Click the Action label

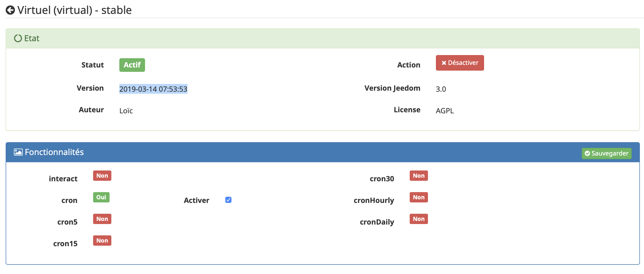pos(409,65)
